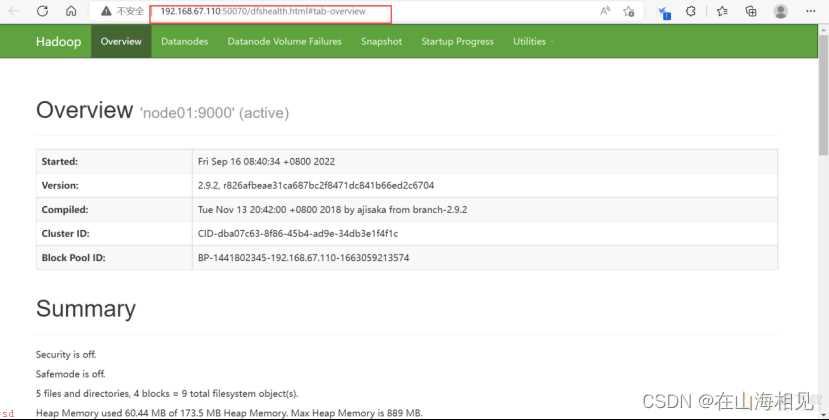Screen dimensions: 829x420
Task: Click the 'Version:' row label
Action: [60, 185]
